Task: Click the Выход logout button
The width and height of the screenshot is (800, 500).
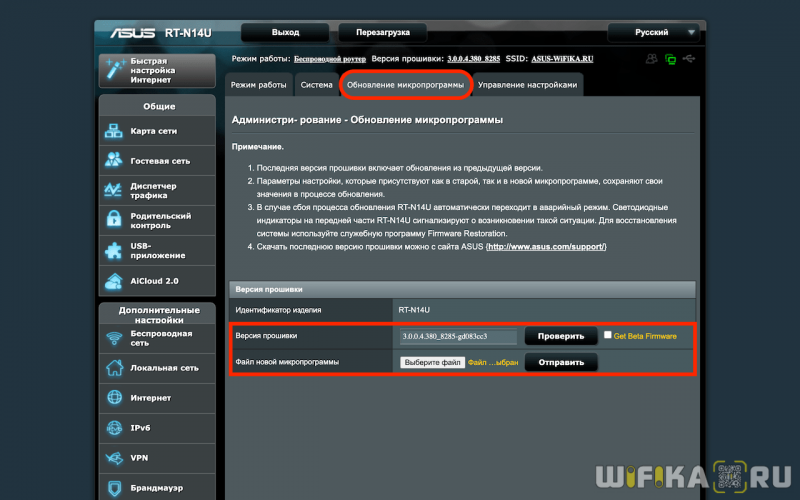Action: [285, 32]
